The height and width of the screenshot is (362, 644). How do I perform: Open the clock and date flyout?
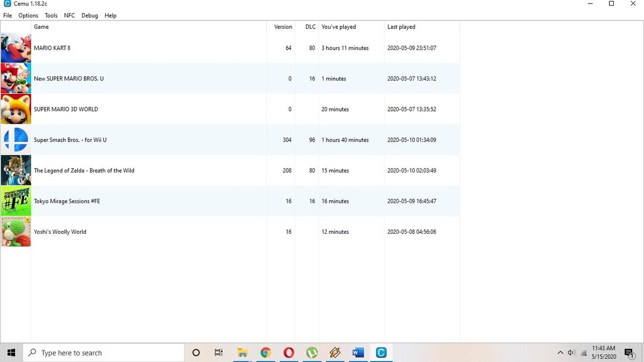click(604, 352)
